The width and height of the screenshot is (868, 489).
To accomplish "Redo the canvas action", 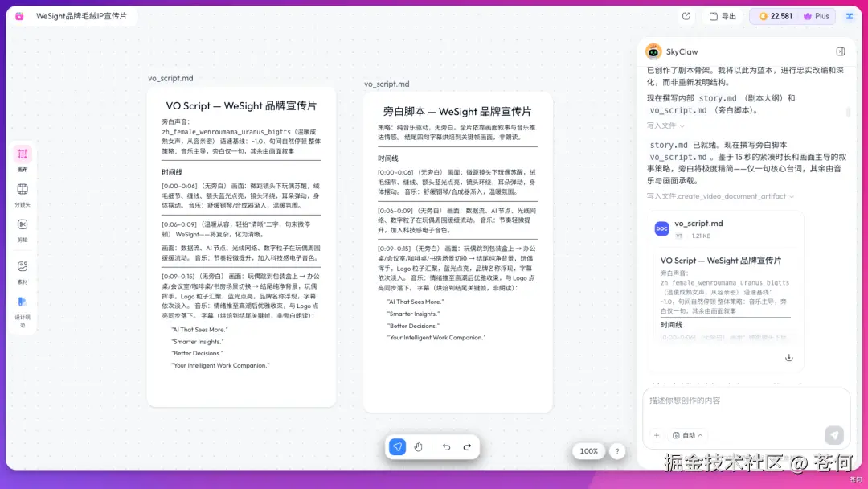I will [x=467, y=447].
